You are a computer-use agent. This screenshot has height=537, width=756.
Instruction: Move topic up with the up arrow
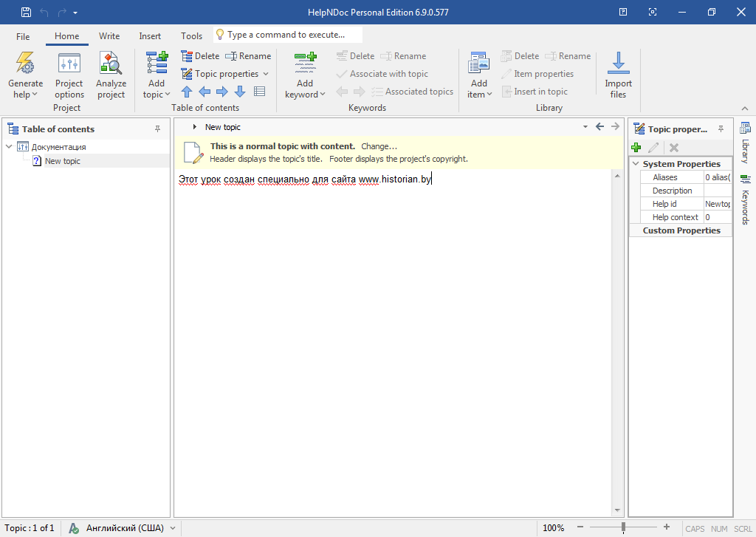[x=187, y=91]
